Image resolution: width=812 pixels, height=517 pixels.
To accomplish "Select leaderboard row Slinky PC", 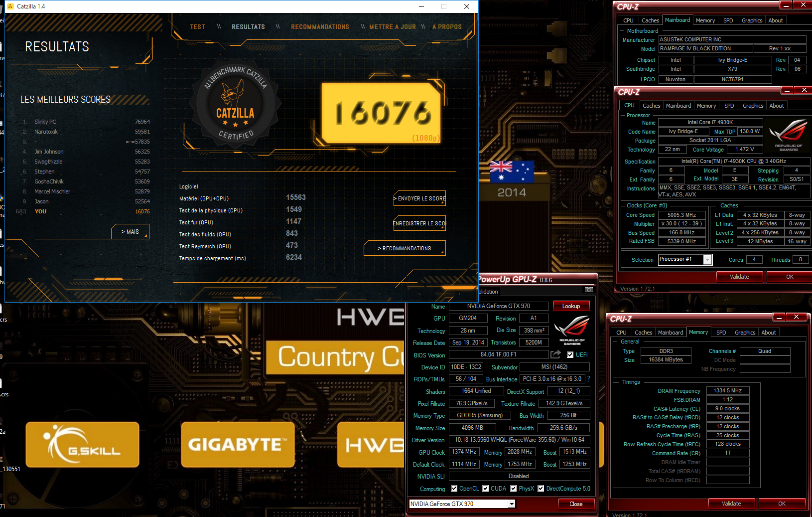I will coord(86,122).
